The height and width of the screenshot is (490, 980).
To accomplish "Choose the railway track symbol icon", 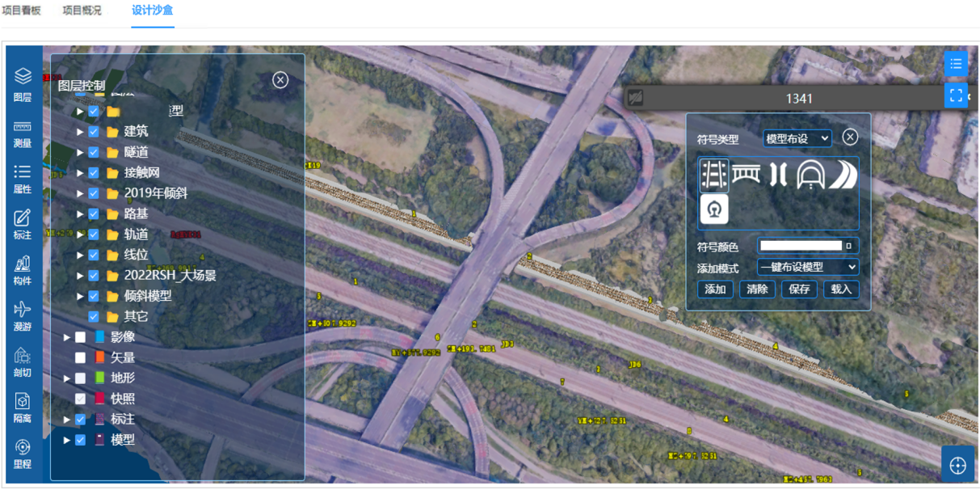I will (714, 175).
